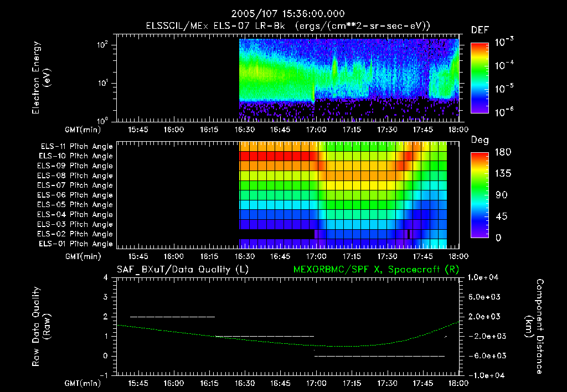Click the GMT(min) label under the data quality panel

(83, 383)
